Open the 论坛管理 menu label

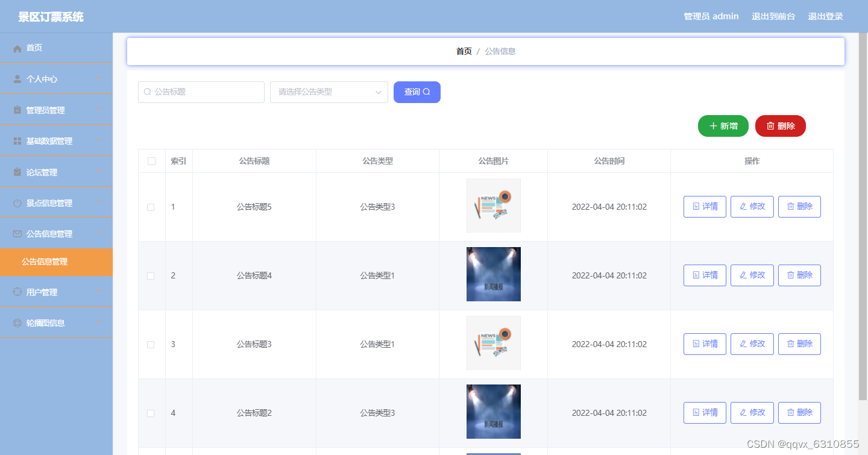tap(42, 172)
